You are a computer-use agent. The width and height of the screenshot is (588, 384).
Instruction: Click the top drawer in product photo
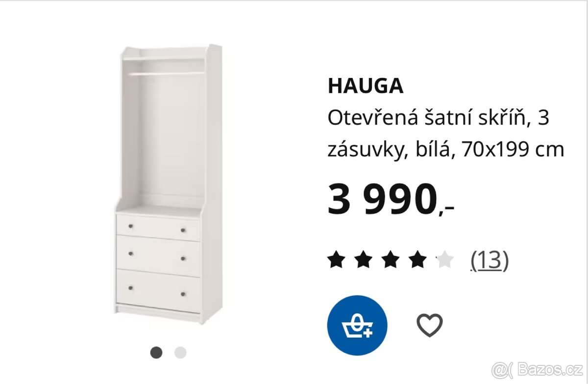(x=159, y=228)
